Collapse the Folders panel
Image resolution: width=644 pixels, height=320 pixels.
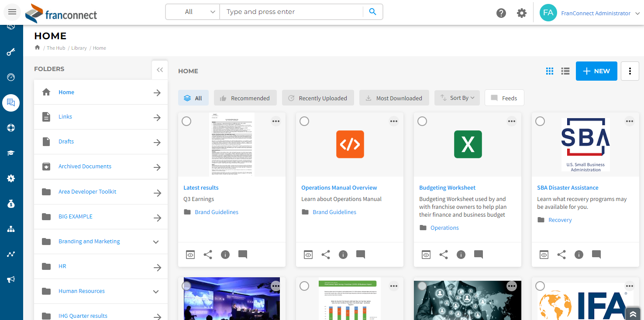point(160,70)
